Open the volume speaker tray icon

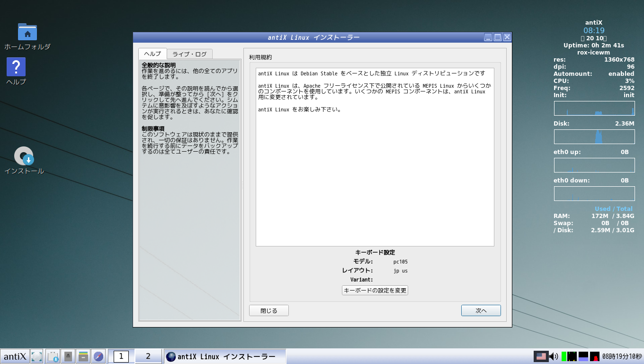(554, 356)
